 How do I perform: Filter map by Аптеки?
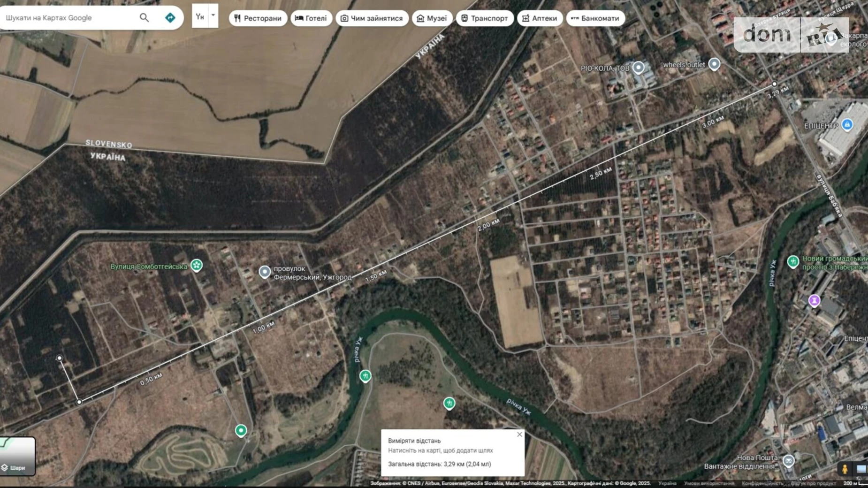540,18
